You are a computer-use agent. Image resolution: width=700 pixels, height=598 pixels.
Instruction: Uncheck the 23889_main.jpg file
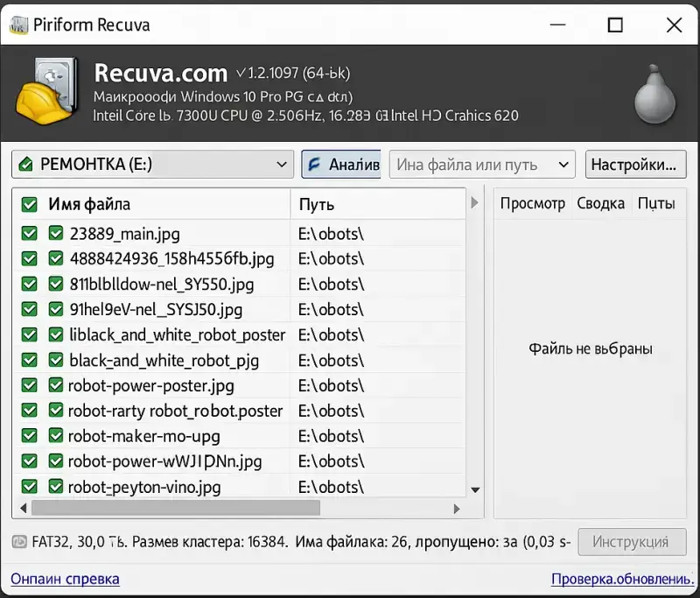tap(29, 234)
